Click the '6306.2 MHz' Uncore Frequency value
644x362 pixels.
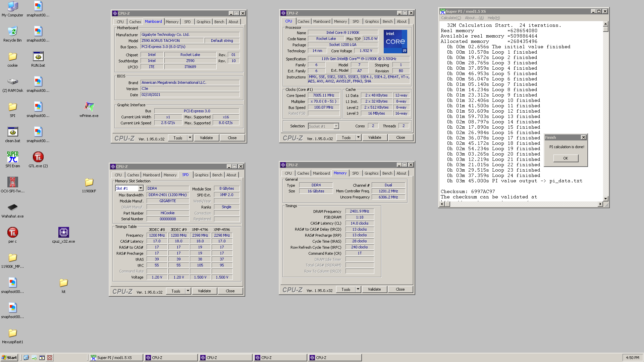coord(388,197)
